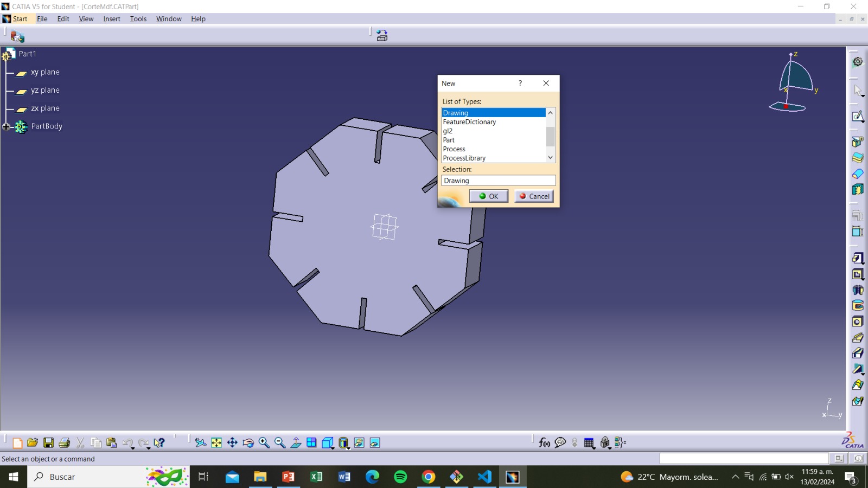Open the File menu
This screenshot has height=488, width=868.
[42, 19]
